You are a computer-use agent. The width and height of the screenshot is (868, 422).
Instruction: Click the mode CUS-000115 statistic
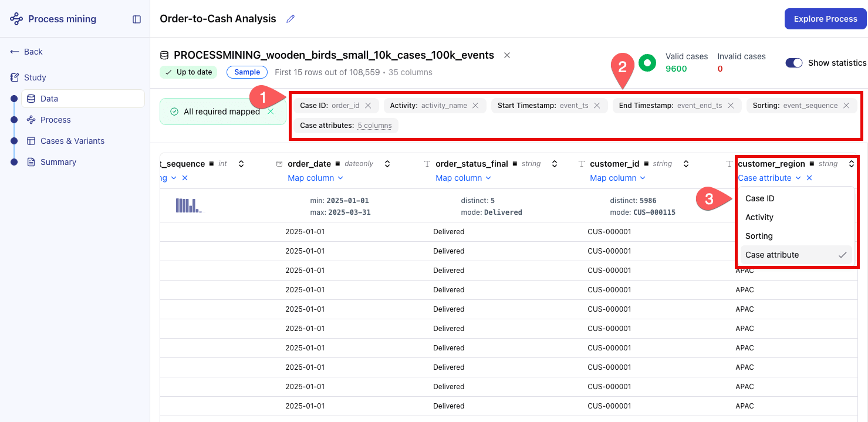pos(643,212)
